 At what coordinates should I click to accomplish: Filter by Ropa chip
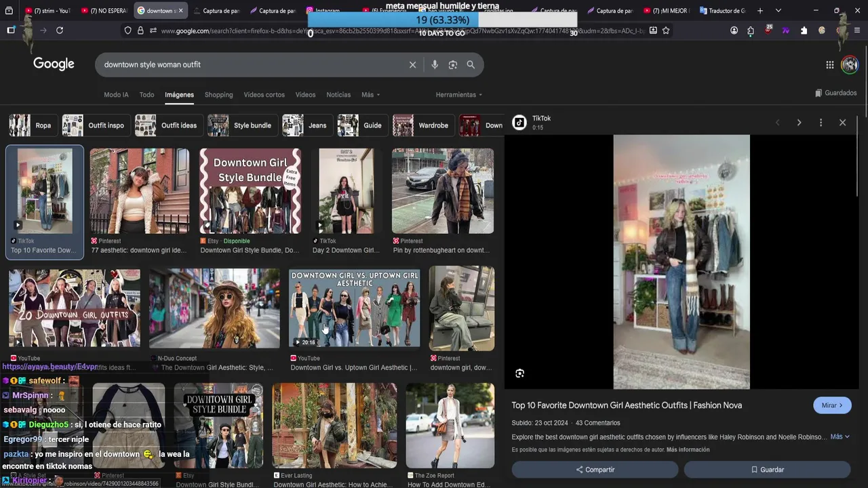(x=32, y=125)
